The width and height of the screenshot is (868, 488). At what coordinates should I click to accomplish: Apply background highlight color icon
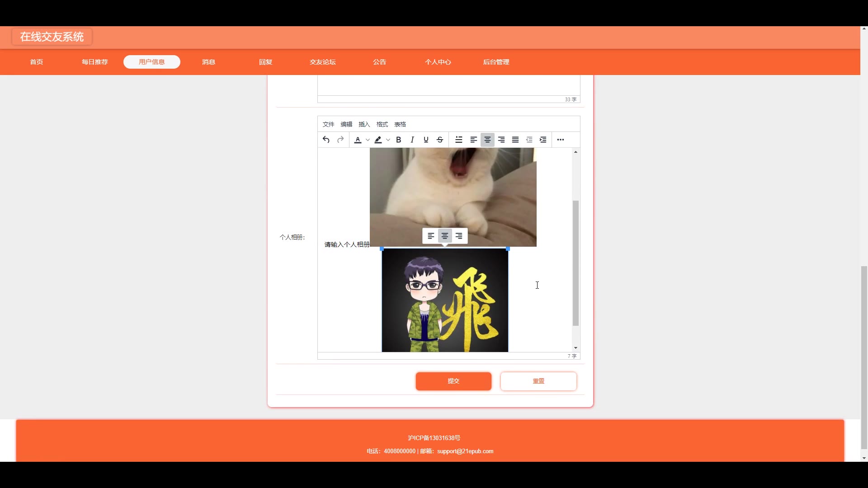coord(378,140)
